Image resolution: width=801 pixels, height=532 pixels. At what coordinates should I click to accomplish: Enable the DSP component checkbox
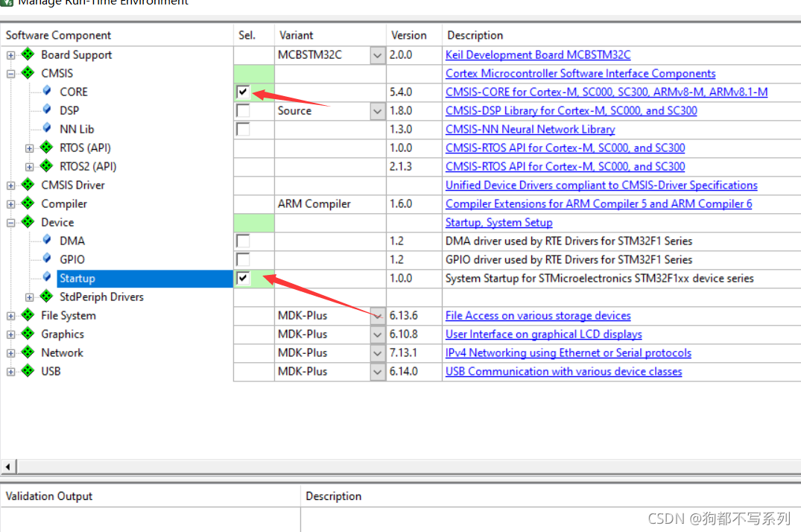243,111
